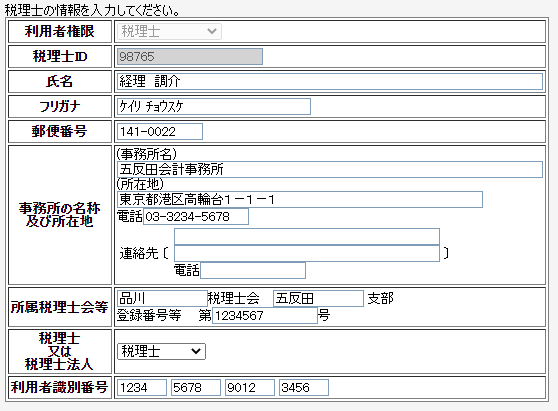The image size is (558, 411).
Task: Click the empty 連絡先 電話 field
Action: click(x=253, y=270)
